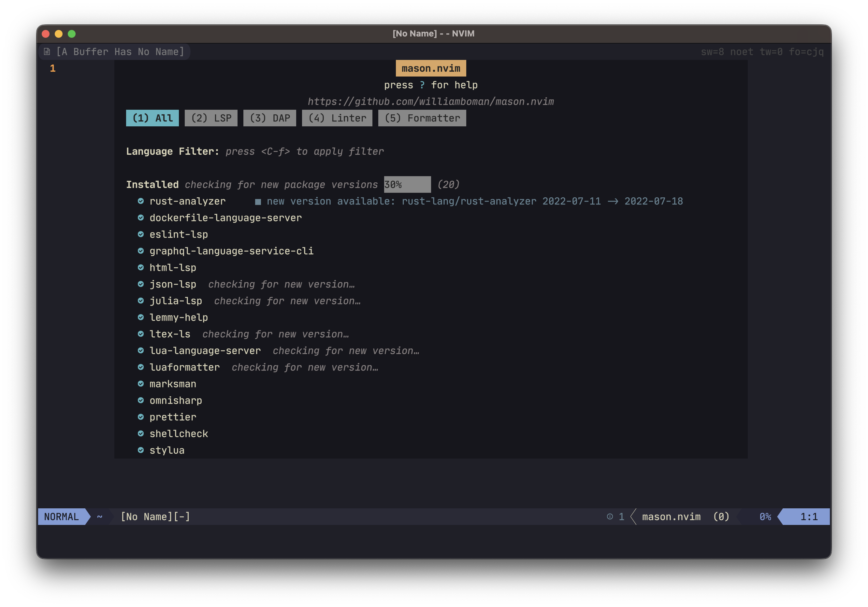Select the graphql-language-service-cli package row

[231, 251]
